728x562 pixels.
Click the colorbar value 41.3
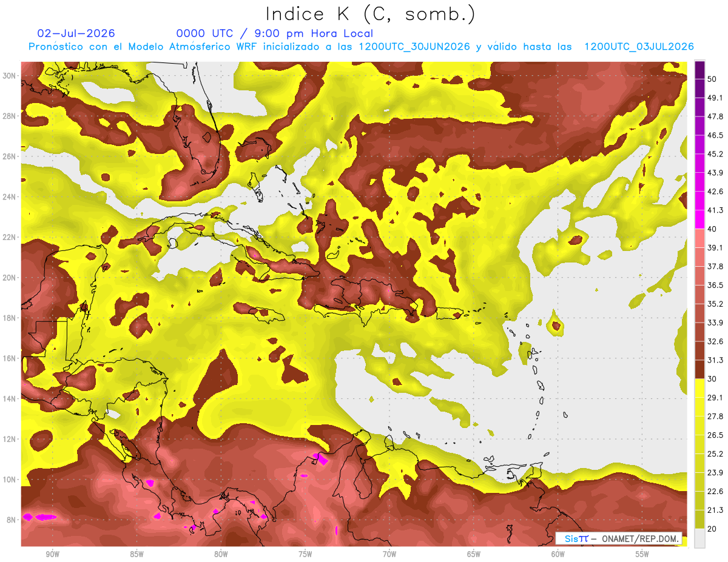click(x=715, y=210)
